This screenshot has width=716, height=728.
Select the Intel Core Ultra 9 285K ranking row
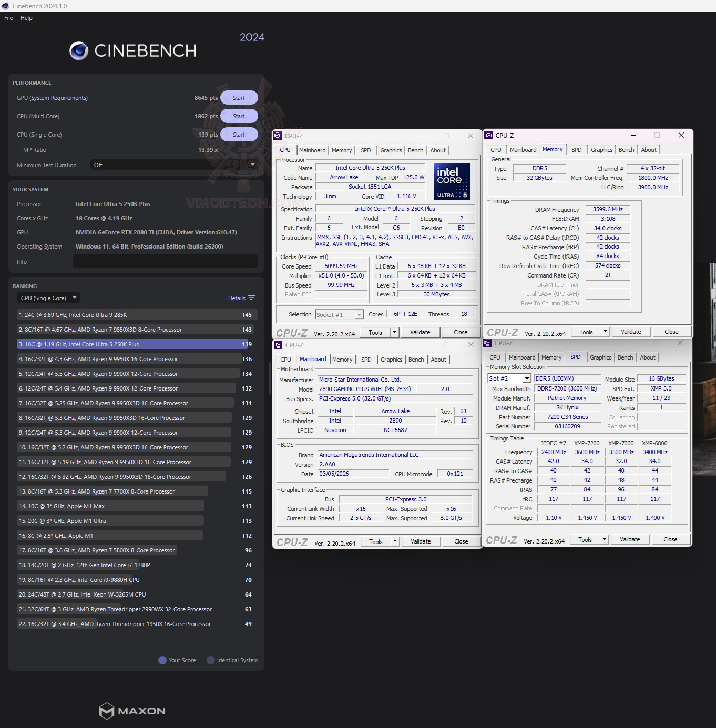coord(137,315)
